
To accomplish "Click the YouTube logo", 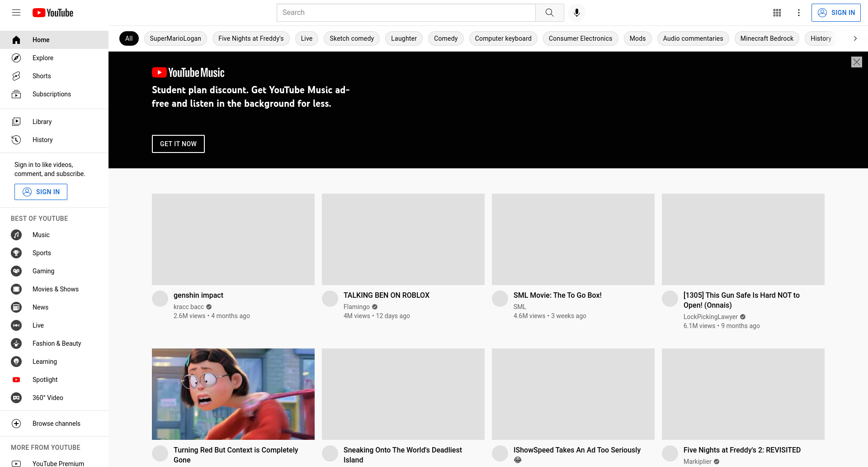I will pos(53,13).
